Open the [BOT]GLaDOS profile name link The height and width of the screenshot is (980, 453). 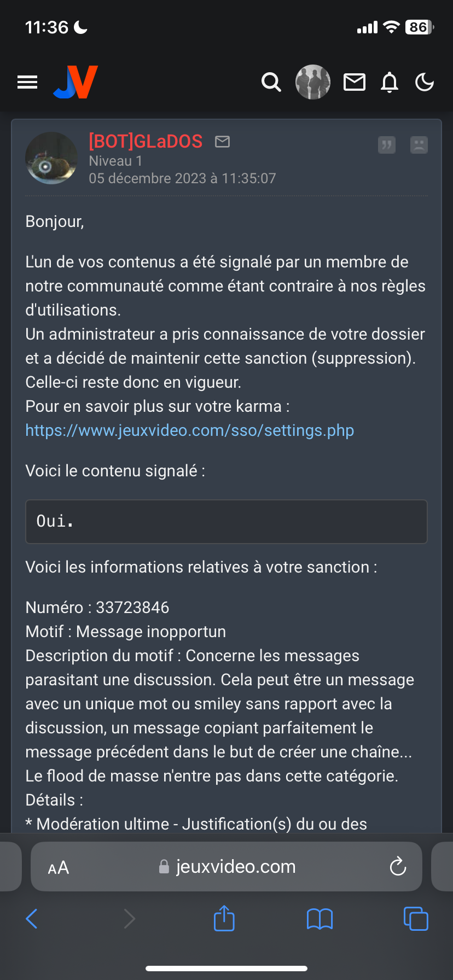pyautogui.click(x=146, y=142)
